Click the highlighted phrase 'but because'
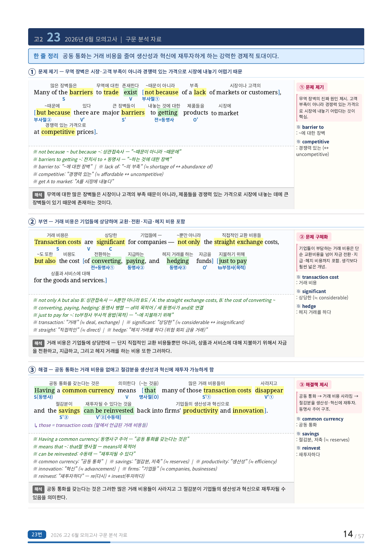 pyautogui.click(x=53, y=113)
